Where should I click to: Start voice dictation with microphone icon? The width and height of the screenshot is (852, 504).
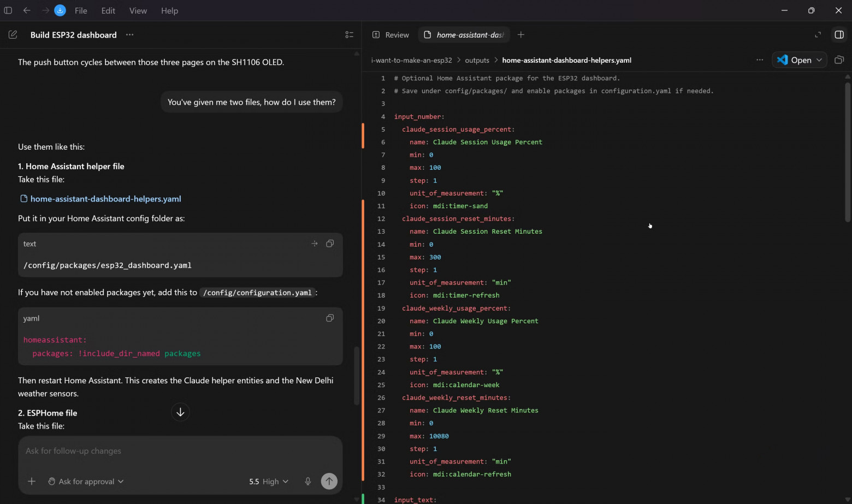pyautogui.click(x=308, y=481)
